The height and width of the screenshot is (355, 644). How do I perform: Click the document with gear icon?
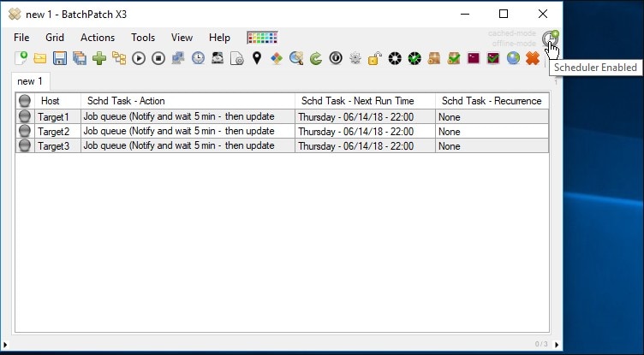coord(237,58)
